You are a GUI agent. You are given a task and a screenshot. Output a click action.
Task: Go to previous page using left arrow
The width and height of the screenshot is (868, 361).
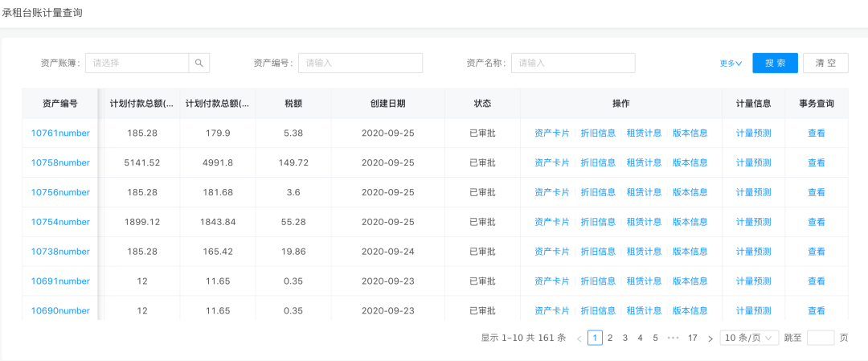point(579,338)
